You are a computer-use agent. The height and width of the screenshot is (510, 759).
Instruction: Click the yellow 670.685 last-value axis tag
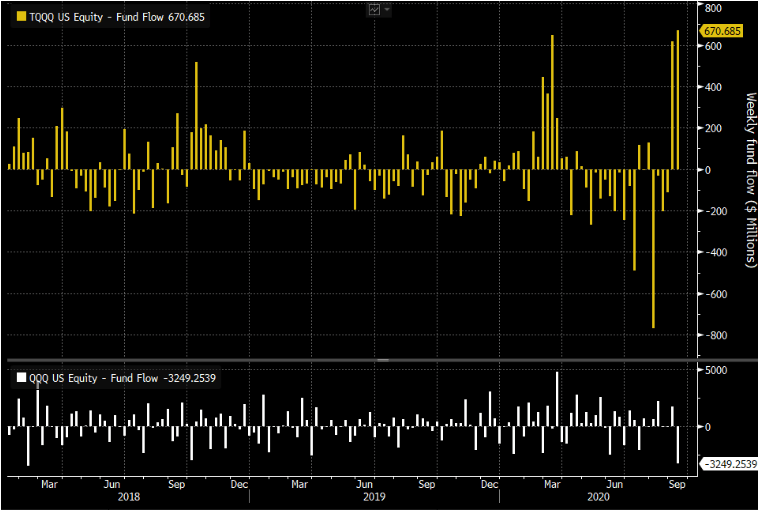[x=721, y=31]
